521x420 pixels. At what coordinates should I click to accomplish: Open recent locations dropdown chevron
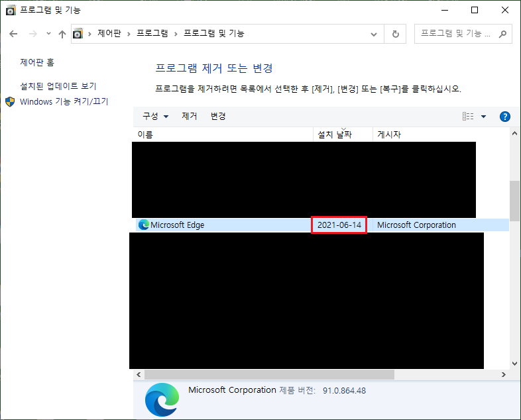pos(48,34)
